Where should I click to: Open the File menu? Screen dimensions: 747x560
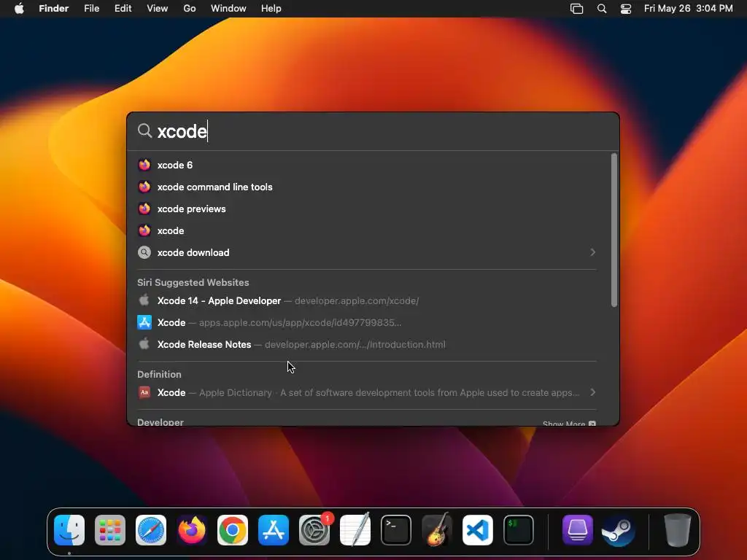[x=91, y=9]
